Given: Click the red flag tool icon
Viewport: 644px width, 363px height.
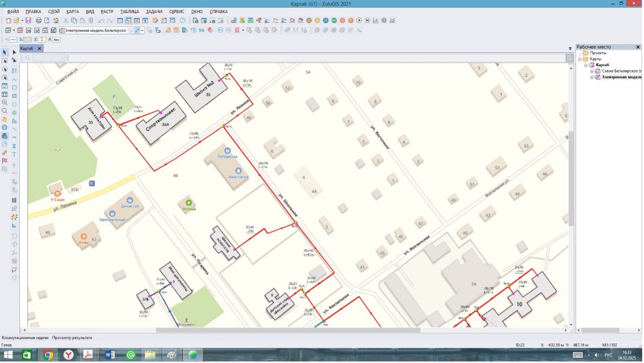Looking at the screenshot, I should (x=5, y=161).
